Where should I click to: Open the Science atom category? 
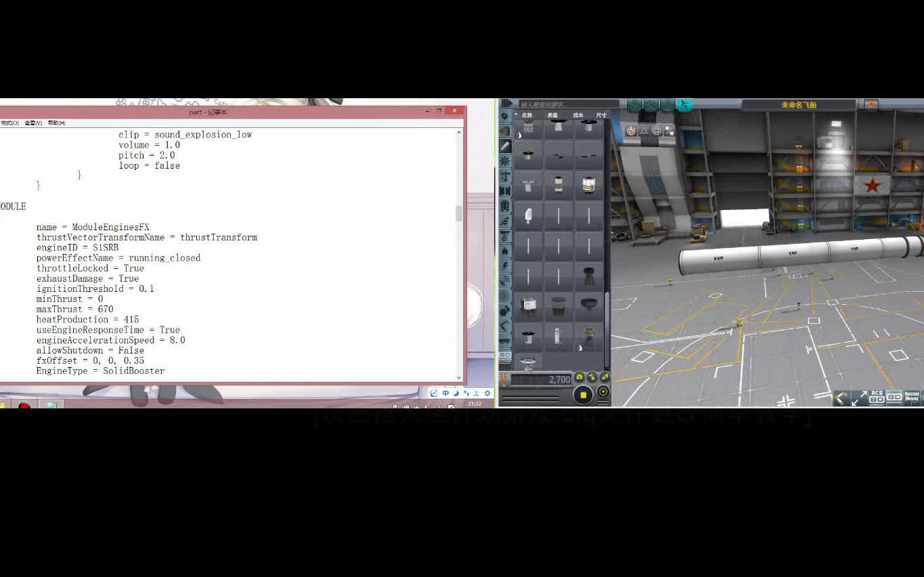(x=505, y=296)
